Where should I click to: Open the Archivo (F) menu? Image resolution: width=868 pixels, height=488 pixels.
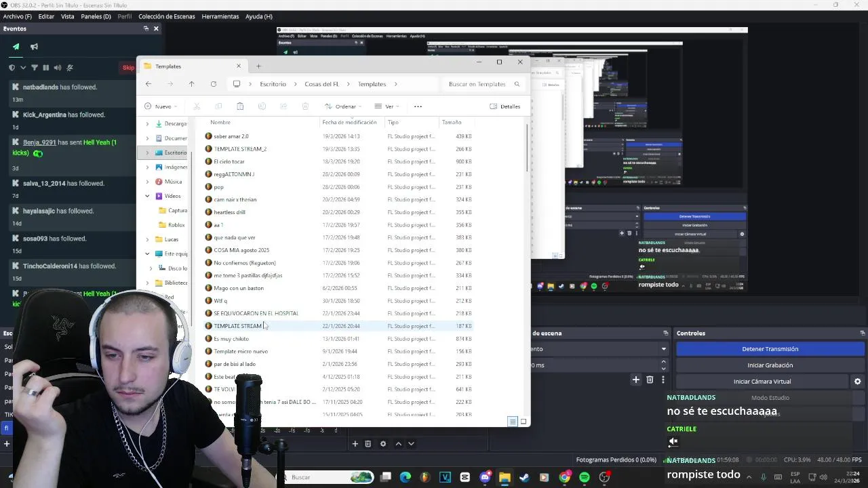click(x=17, y=16)
